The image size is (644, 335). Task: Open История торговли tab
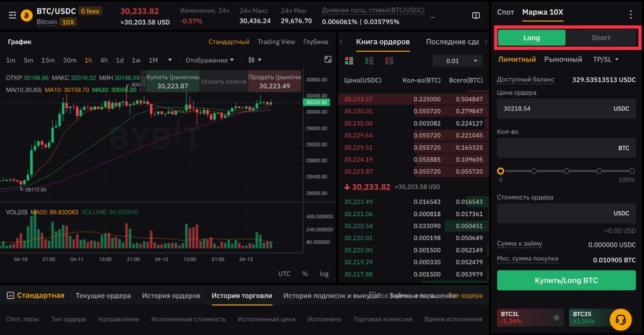(242, 295)
